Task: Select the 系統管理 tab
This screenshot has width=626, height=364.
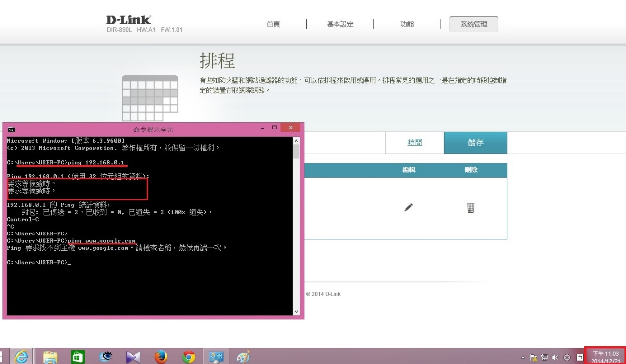Action: tap(473, 24)
